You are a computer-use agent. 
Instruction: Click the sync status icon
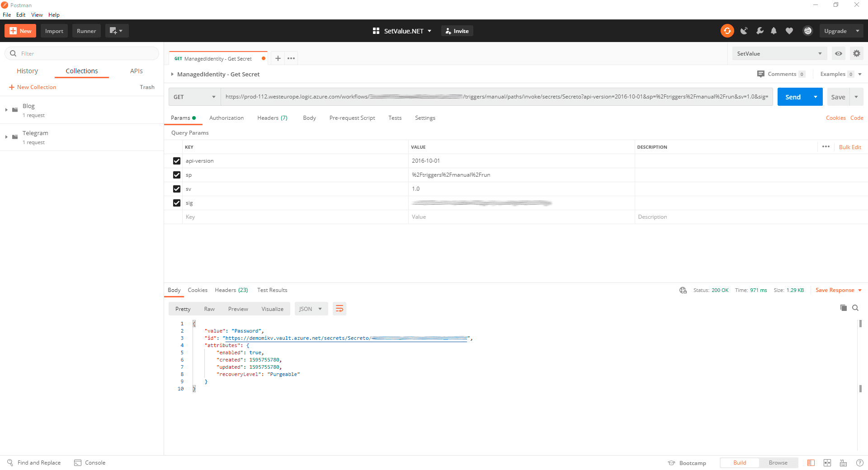tap(727, 31)
